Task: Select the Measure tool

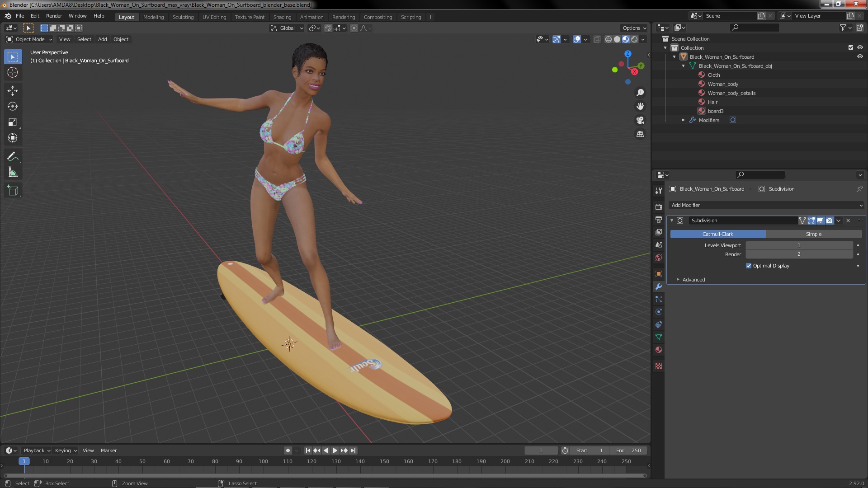Action: pos(13,173)
